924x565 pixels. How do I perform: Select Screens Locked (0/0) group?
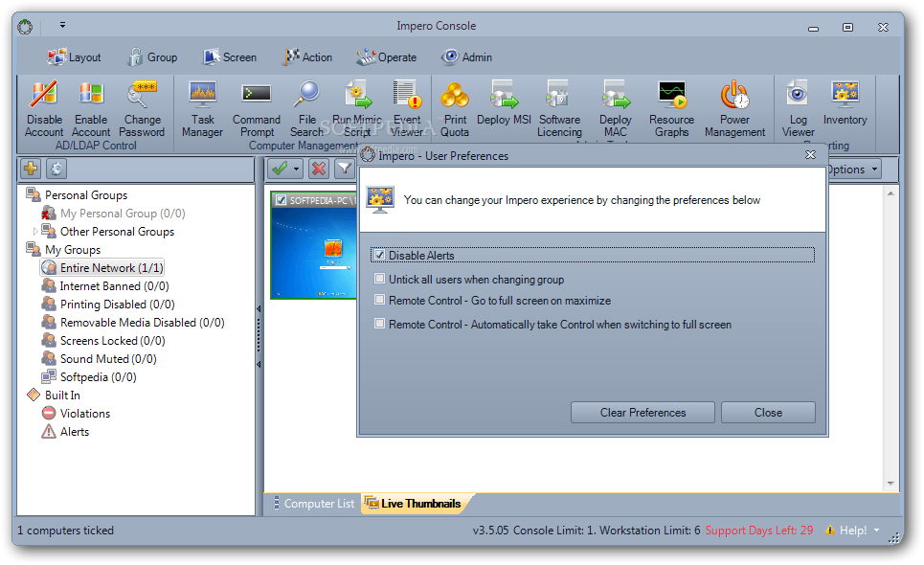[x=103, y=341]
